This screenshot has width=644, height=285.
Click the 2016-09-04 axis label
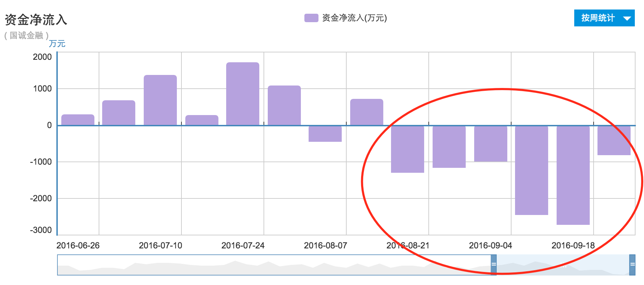coord(490,246)
